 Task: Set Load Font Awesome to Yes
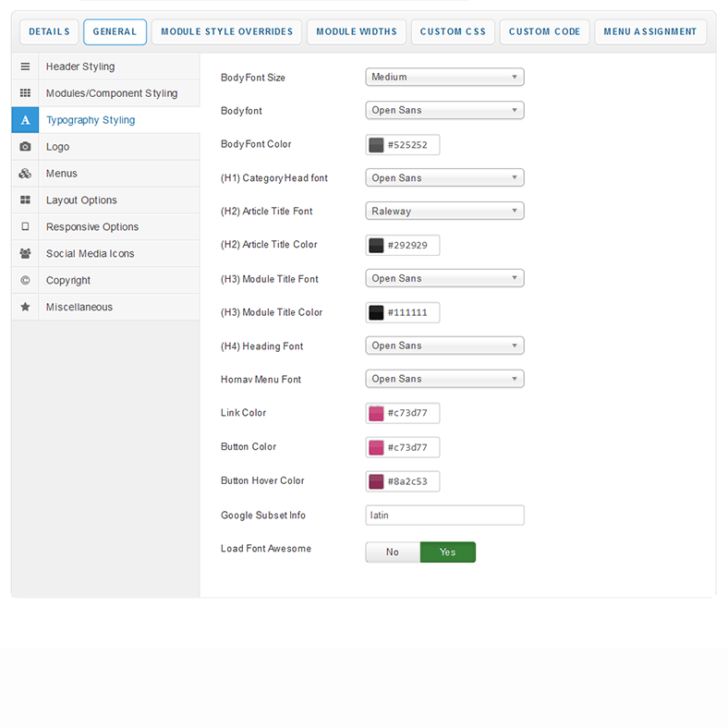pos(447,552)
